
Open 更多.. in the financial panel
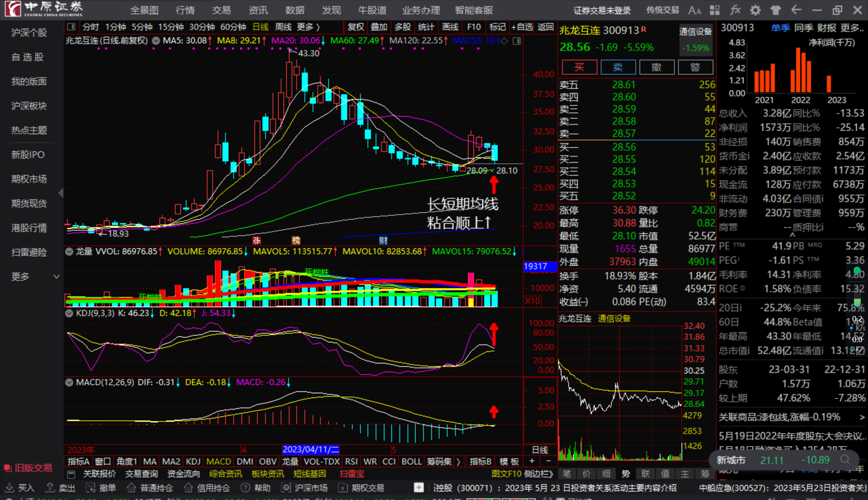(x=852, y=28)
